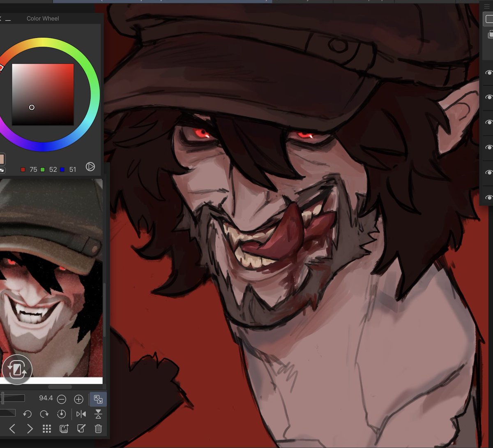Screen dimensions: 493x448
Task: Click the blue value 51
Action: tap(73, 169)
